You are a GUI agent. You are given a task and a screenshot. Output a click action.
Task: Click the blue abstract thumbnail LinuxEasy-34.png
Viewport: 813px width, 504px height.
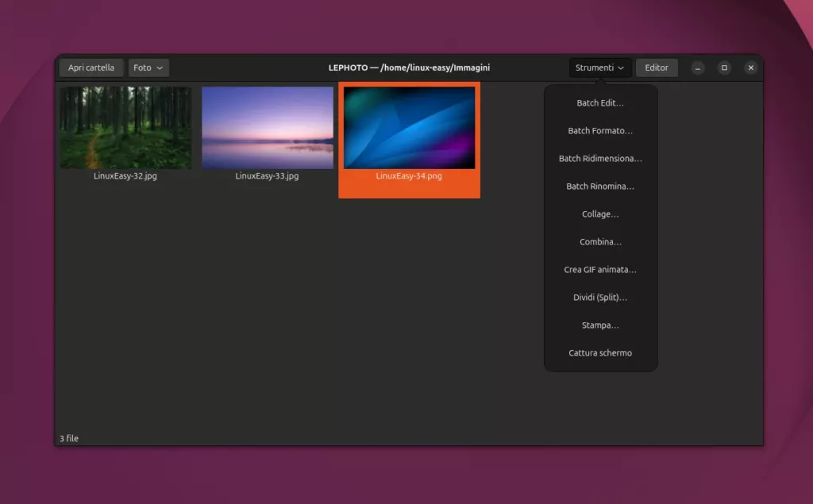(409, 128)
